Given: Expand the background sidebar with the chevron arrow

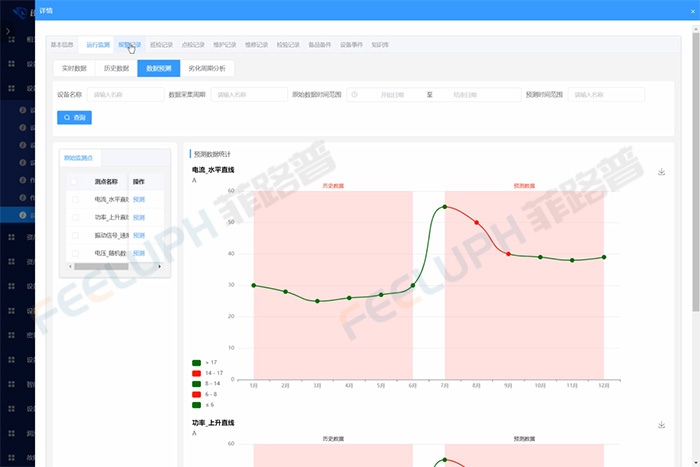Looking at the screenshot, I should click(x=8, y=31).
